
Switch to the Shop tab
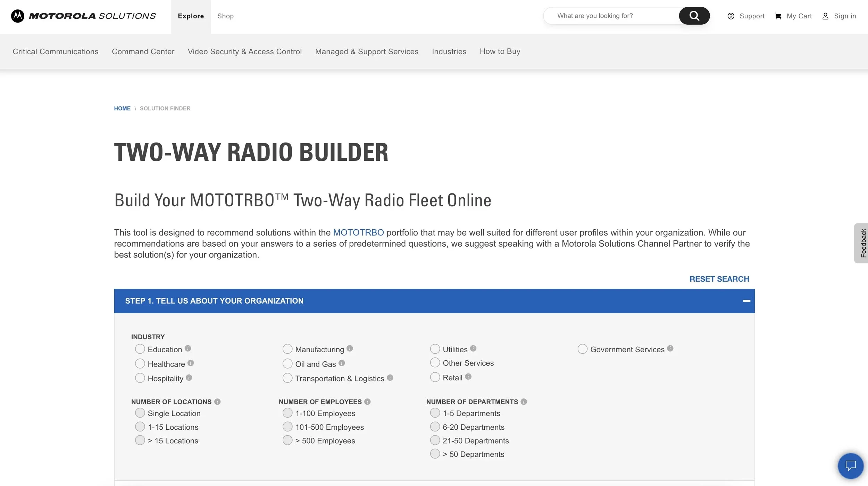click(225, 16)
